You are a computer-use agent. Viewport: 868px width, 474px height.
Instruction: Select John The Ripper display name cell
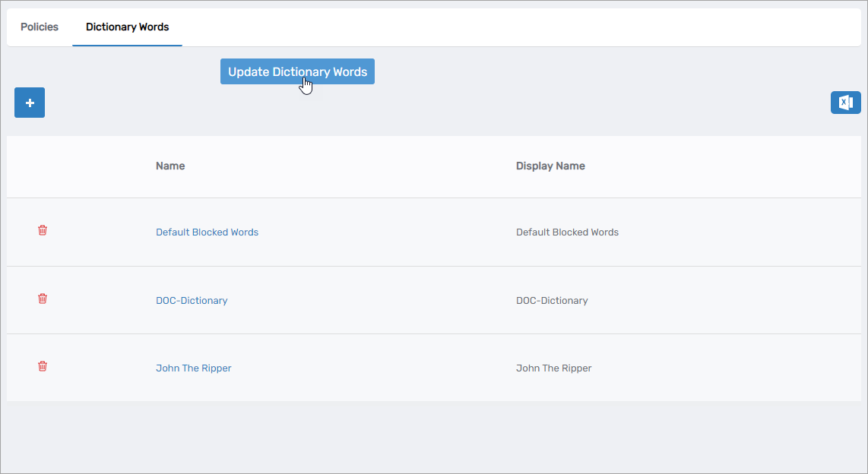coord(553,368)
